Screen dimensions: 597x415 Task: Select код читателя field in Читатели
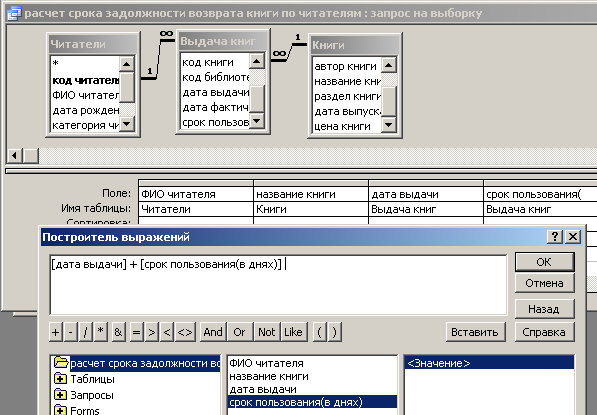point(85,80)
